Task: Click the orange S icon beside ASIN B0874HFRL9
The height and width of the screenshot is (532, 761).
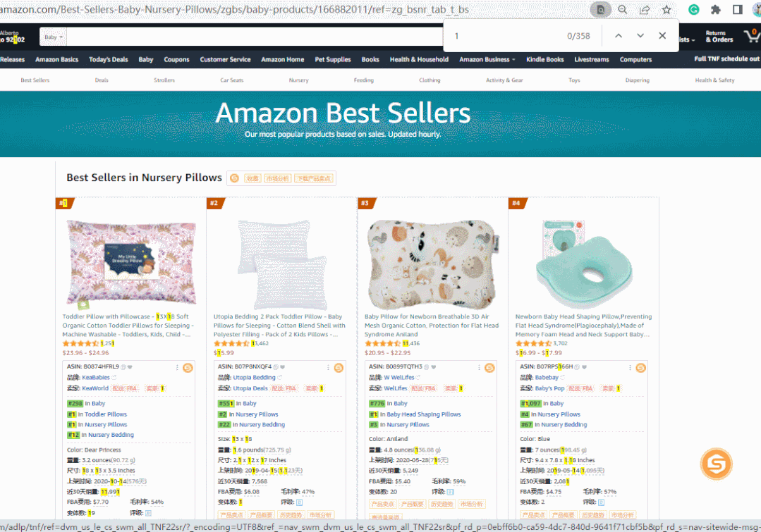Action: click(188, 368)
